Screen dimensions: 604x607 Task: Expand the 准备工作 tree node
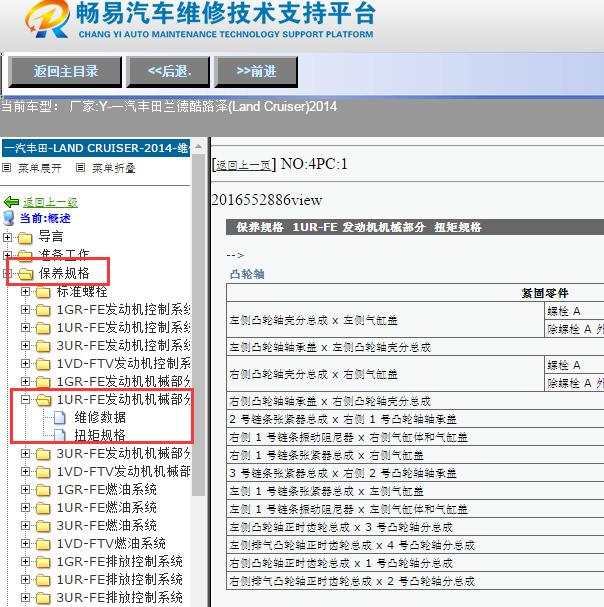coord(6,255)
